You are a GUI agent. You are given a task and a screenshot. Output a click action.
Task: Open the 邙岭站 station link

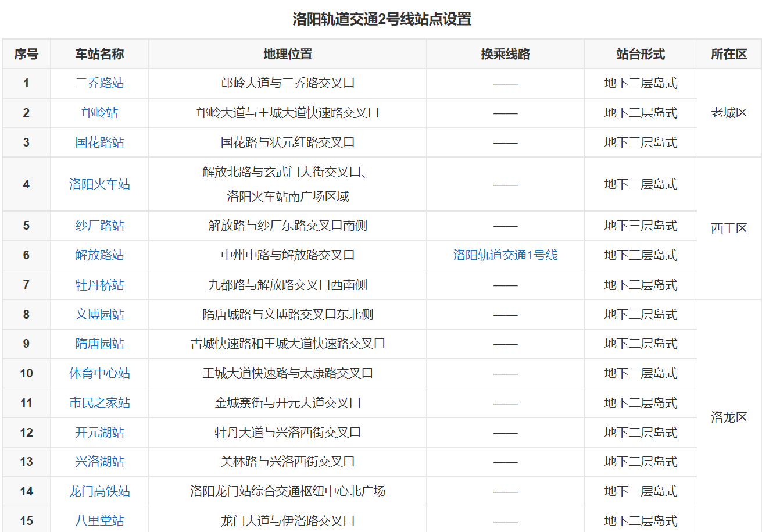pyautogui.click(x=99, y=113)
